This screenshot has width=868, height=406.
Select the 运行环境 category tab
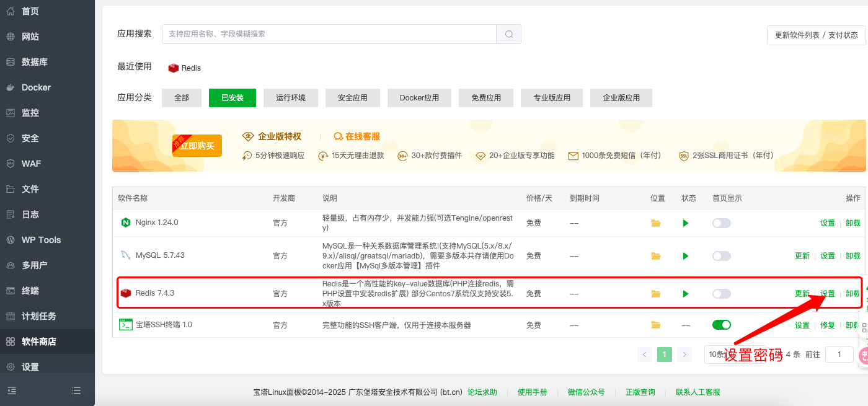click(290, 98)
